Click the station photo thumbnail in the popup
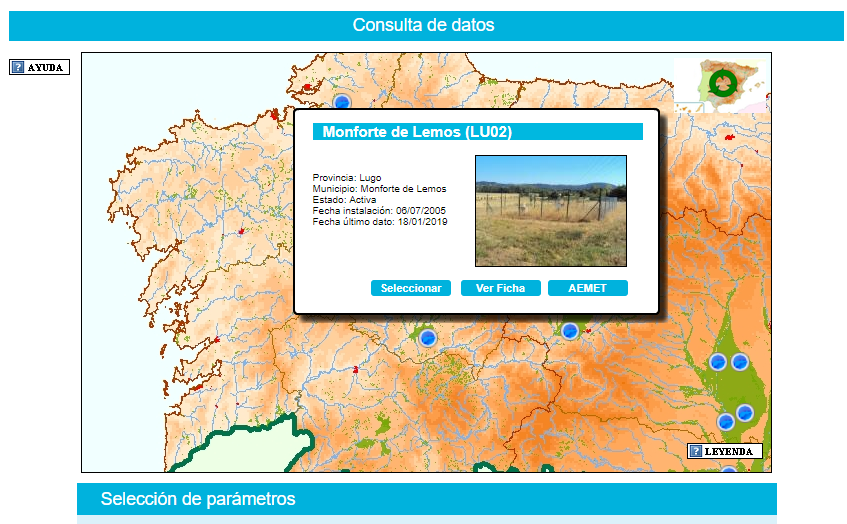The height and width of the screenshot is (524, 847). tap(551, 211)
